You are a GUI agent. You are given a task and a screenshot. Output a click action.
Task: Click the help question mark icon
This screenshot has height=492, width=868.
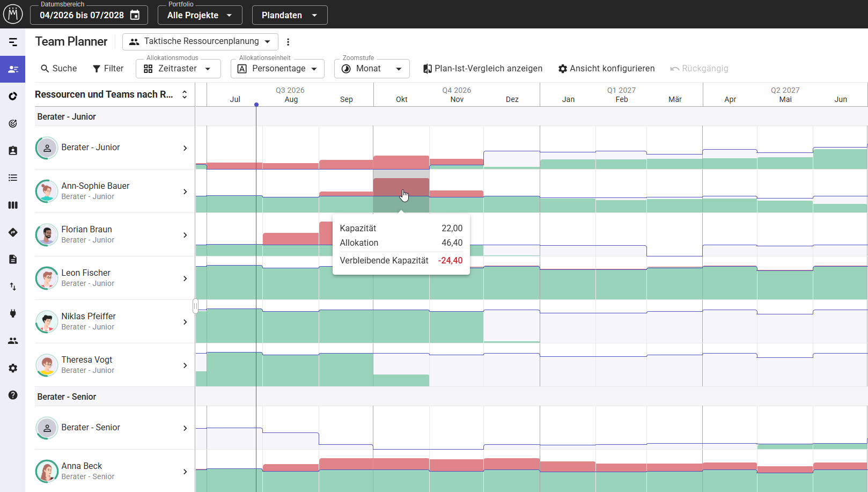coord(13,395)
